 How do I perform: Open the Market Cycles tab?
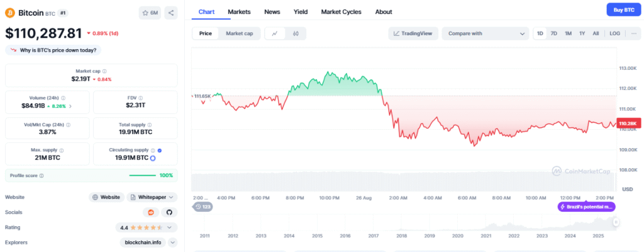click(x=341, y=12)
